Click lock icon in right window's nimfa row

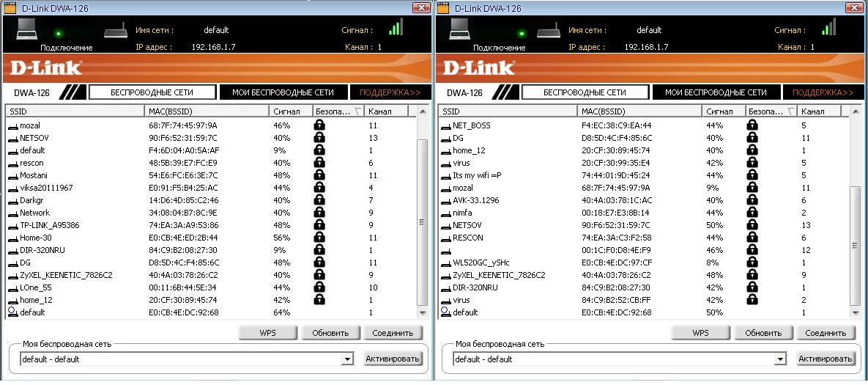[752, 213]
